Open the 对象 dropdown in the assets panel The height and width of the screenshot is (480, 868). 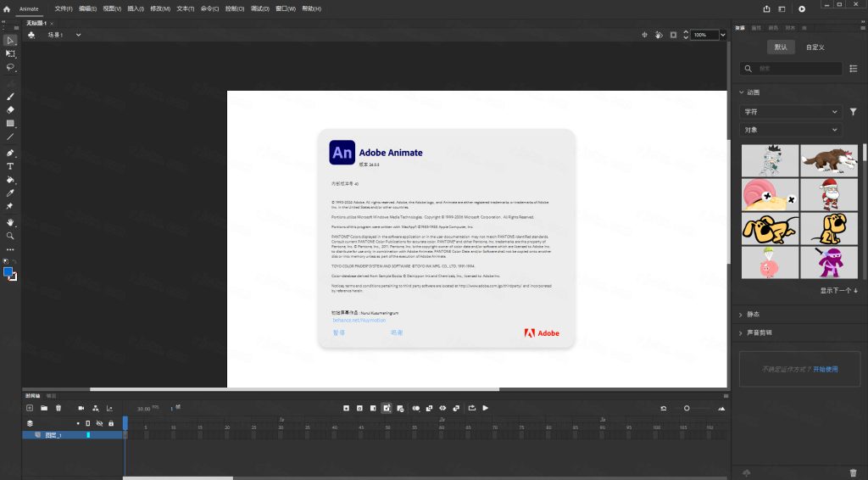click(x=791, y=130)
